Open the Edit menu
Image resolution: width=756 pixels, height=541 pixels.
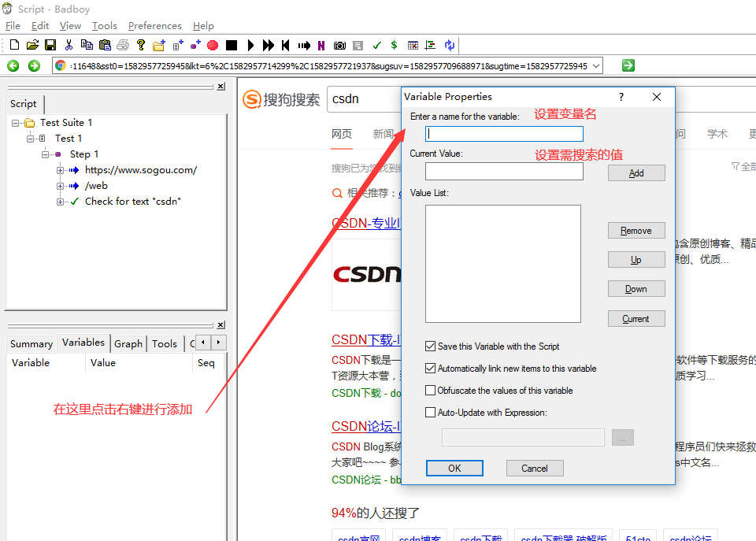click(40, 25)
